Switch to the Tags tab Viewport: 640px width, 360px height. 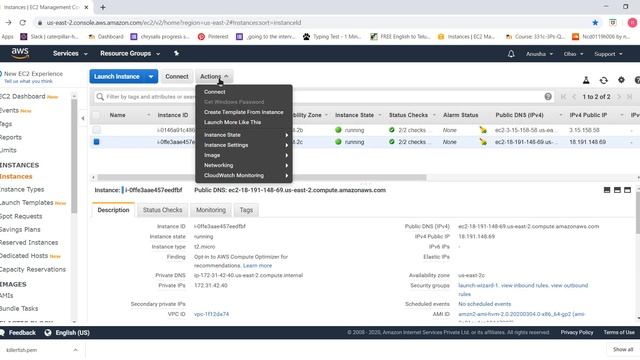click(246, 210)
